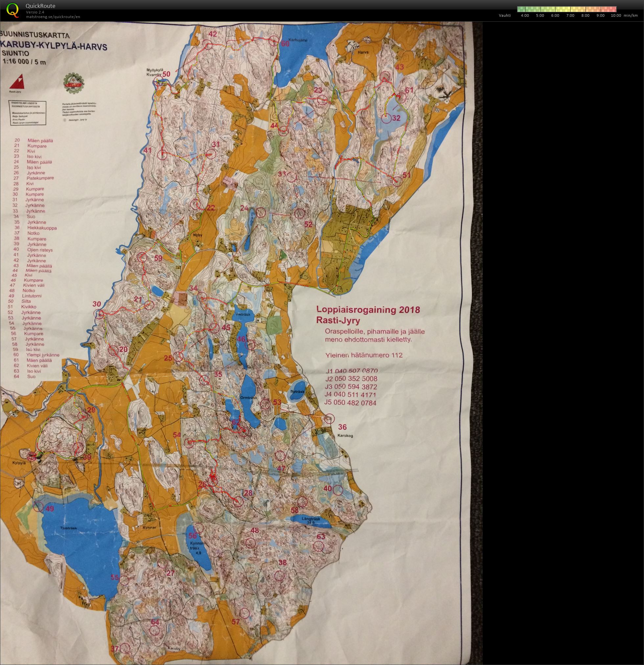644x665 pixels.
Task: Click control circle 23 on the map
Action: (322, 100)
